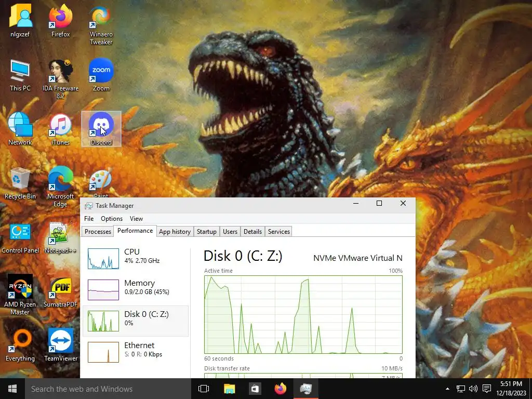Viewport: 532px width, 399px height.
Task: Click the Disk 0 active time graph
Action: [303, 314]
